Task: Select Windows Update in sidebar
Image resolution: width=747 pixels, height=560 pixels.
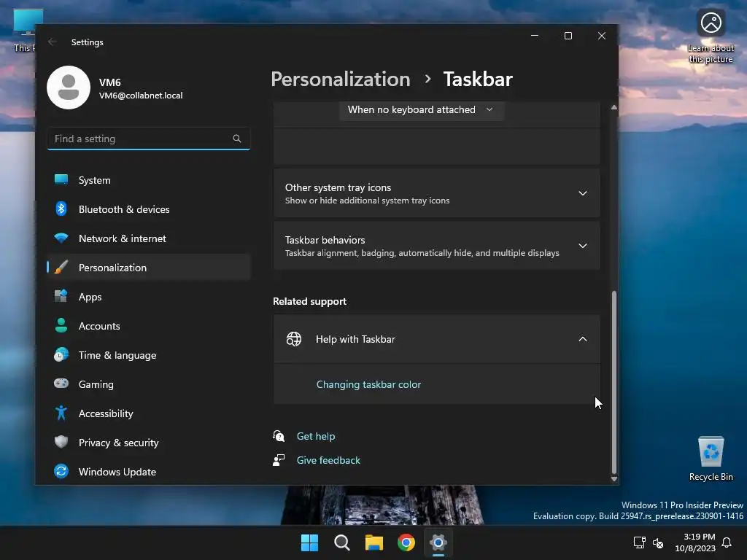Action: (x=149, y=472)
